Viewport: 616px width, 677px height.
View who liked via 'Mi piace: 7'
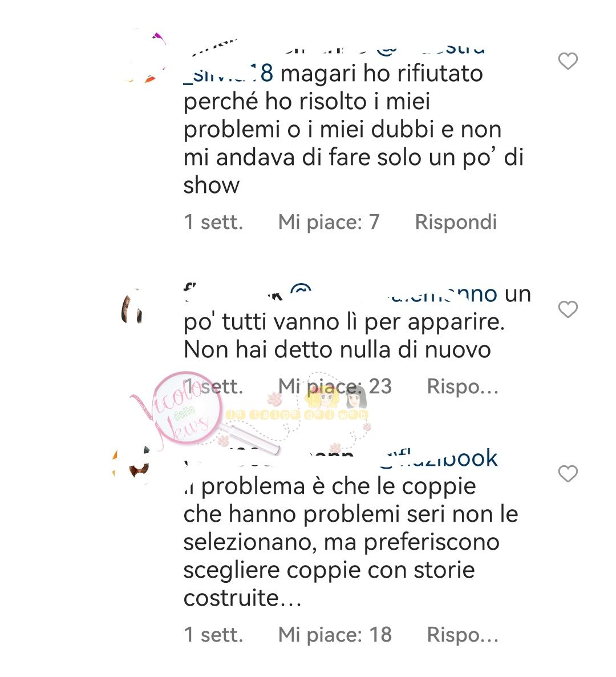[329, 222]
